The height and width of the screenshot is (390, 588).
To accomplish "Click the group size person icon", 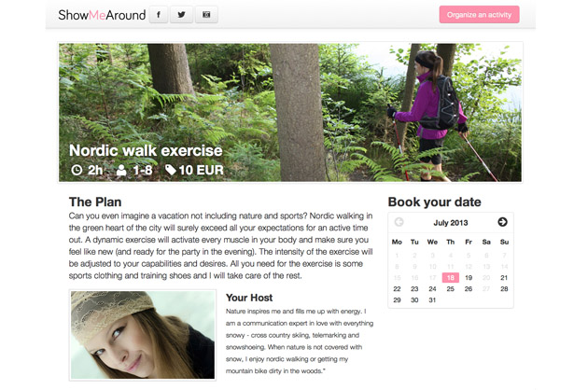I will coord(121,170).
